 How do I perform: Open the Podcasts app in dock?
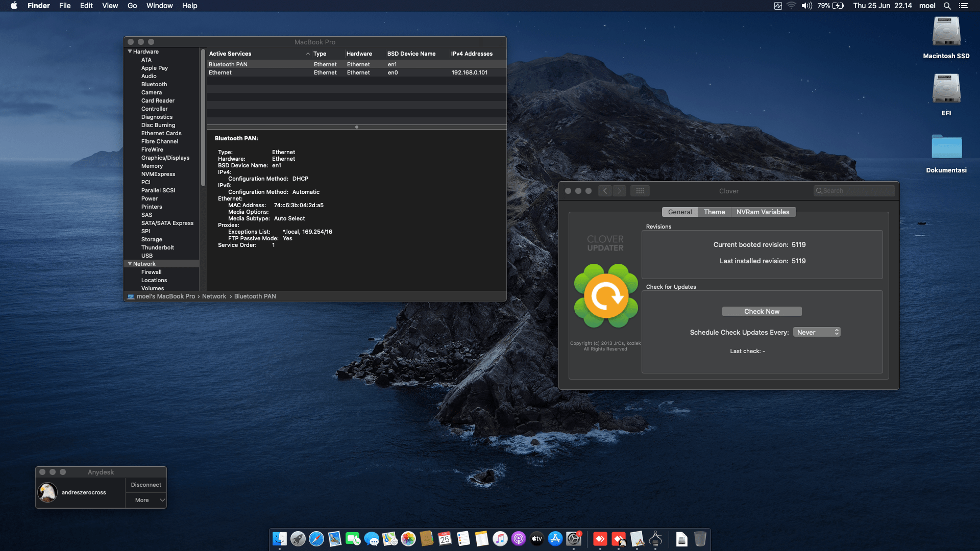pos(519,539)
